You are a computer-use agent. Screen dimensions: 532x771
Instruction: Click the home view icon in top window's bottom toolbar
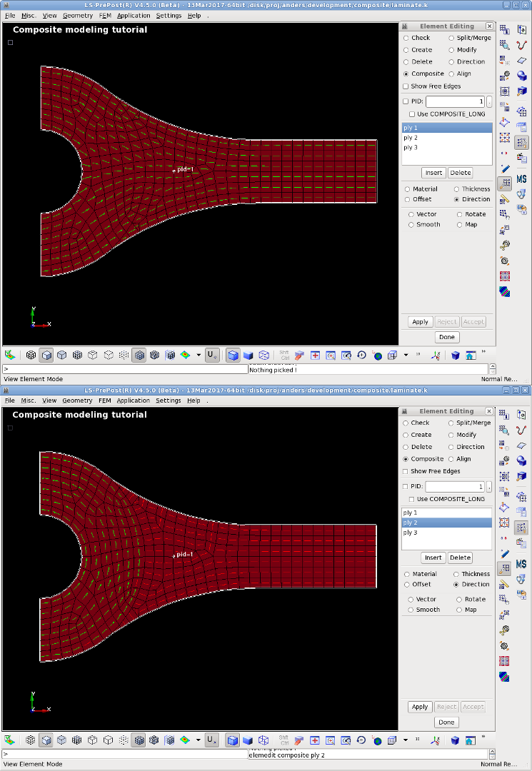(471, 355)
